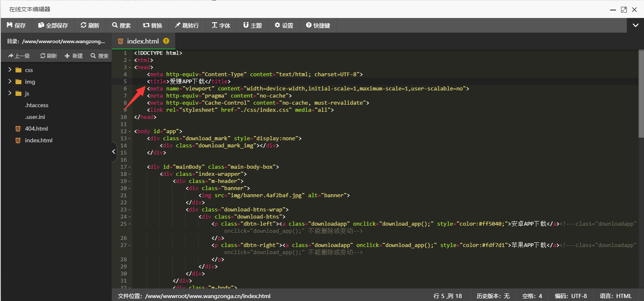This screenshot has width=644, height=301.
Task: Click the viewport meta tag line
Action: point(308,89)
